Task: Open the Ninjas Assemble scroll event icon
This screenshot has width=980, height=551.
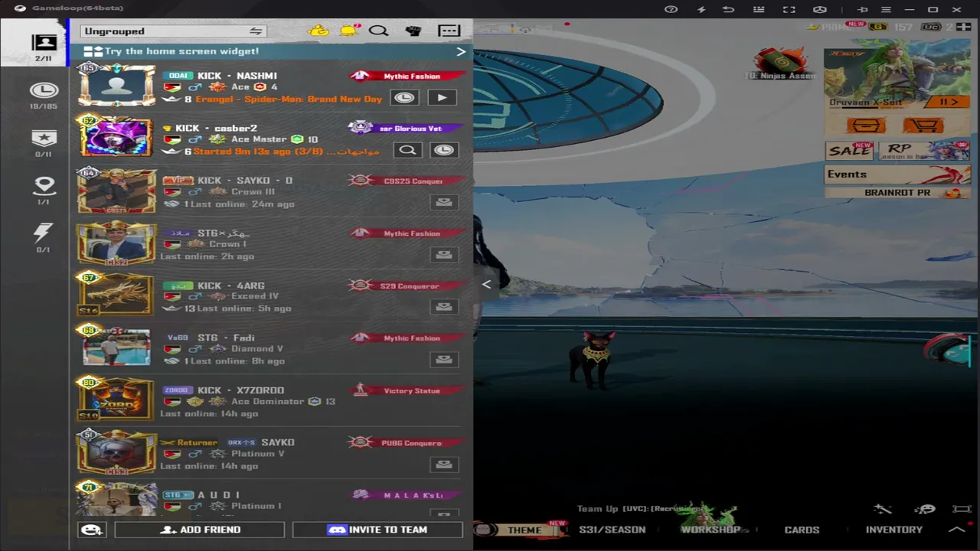Action: pos(781,63)
